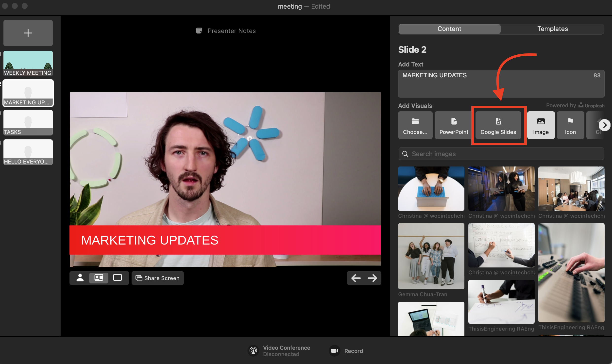Select full-screen content layout icon

pyautogui.click(x=118, y=278)
